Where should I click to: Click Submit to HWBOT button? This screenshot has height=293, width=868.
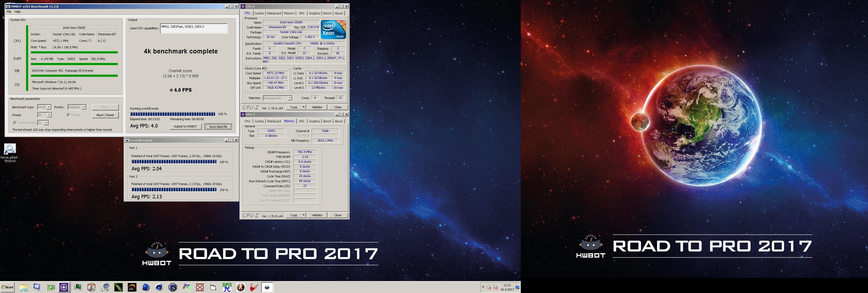pos(185,126)
